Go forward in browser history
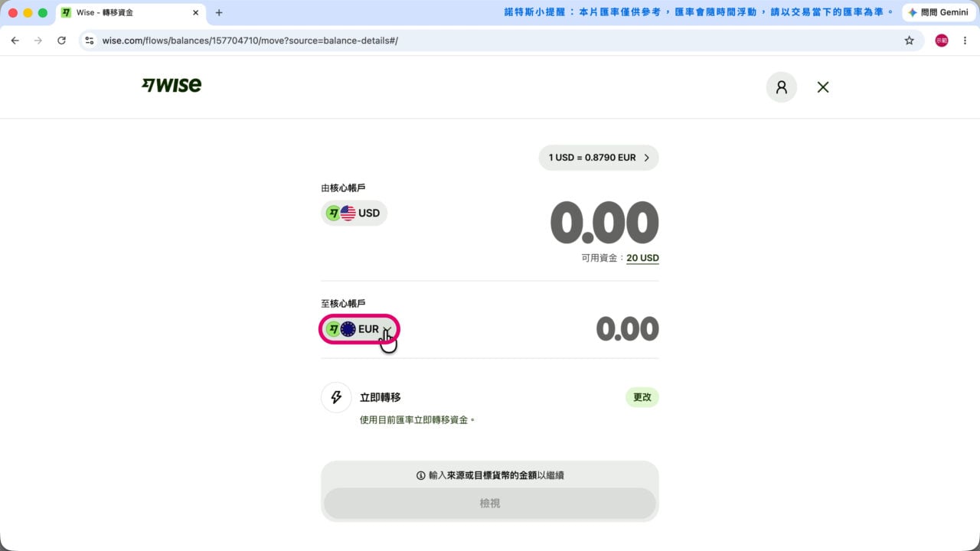980x551 pixels. pos(38,41)
